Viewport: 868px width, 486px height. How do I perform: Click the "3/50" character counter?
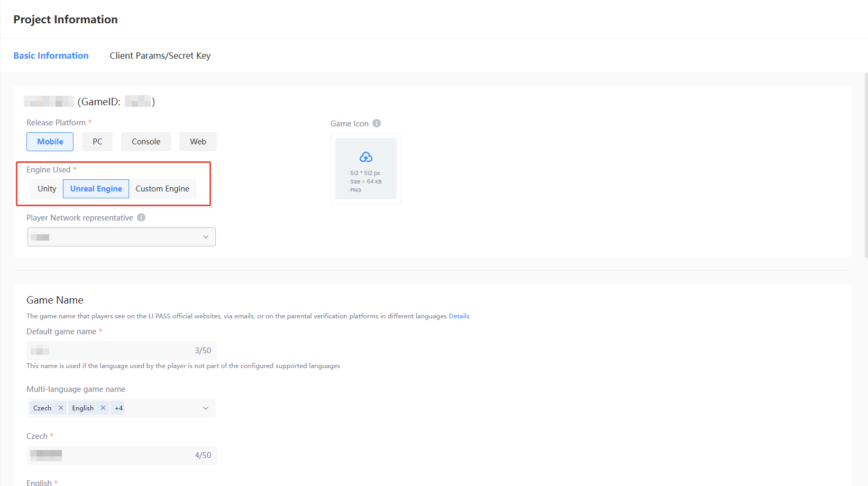click(203, 351)
